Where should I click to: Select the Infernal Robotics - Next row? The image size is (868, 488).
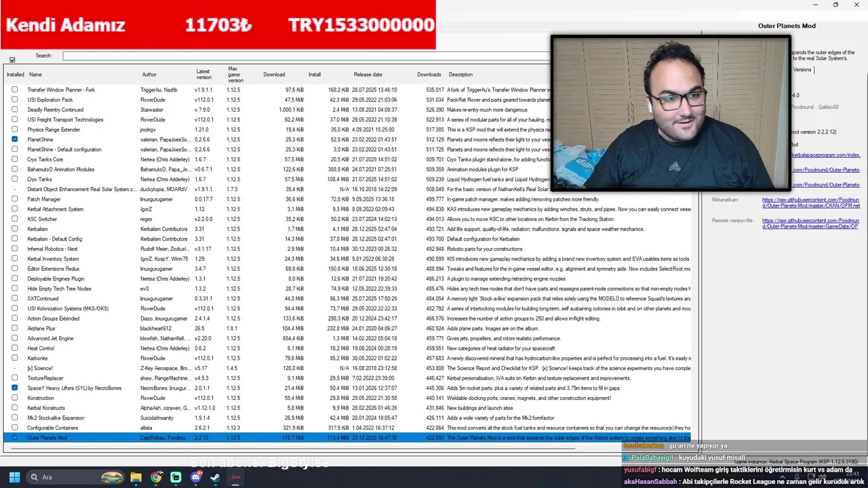pos(349,249)
